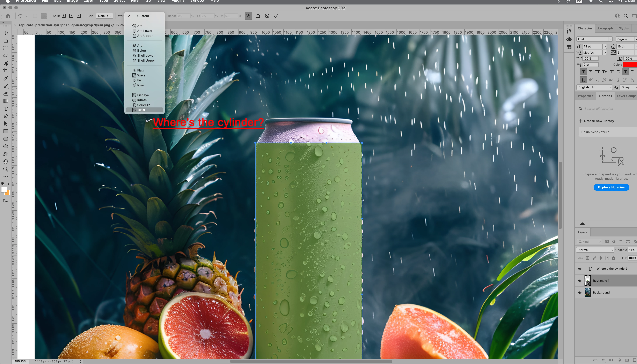
Task: Select the Hand tool
Action: (6, 161)
